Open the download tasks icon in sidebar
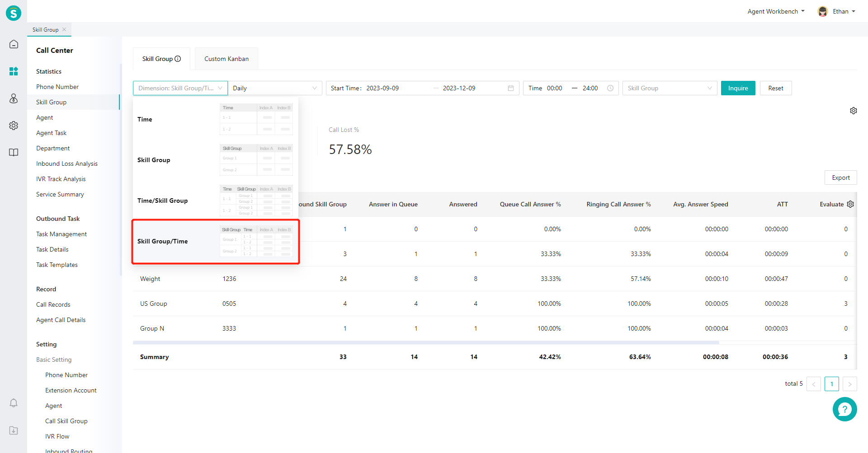 (x=14, y=430)
